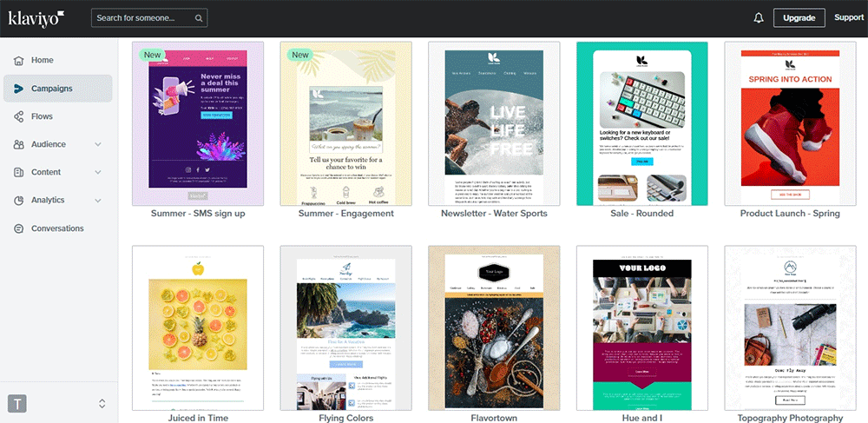Image resolution: width=868 pixels, height=423 pixels.
Task: Expand the Analytics submenu chevron
Action: click(x=98, y=200)
